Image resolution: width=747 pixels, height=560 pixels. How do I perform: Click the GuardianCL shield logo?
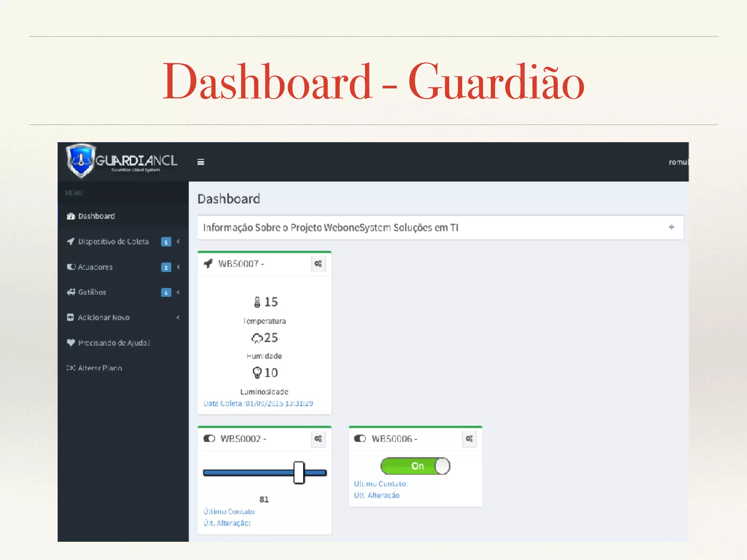pyautogui.click(x=81, y=161)
